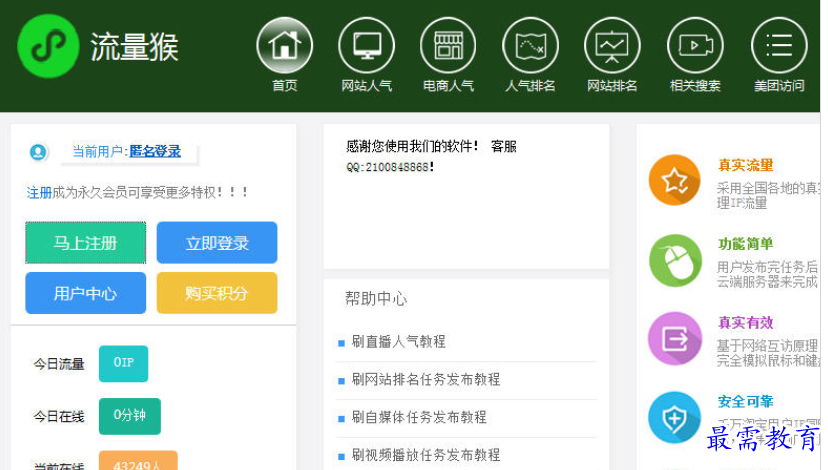
Task: Open 刷视频播放任务发布教程 help article
Action: pyautogui.click(x=426, y=455)
